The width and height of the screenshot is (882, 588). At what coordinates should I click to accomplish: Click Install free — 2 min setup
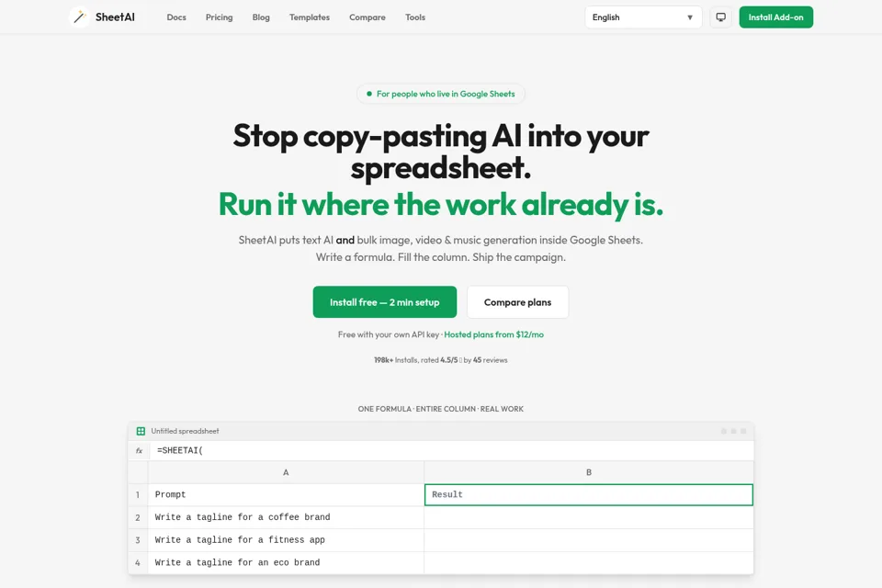click(x=385, y=302)
